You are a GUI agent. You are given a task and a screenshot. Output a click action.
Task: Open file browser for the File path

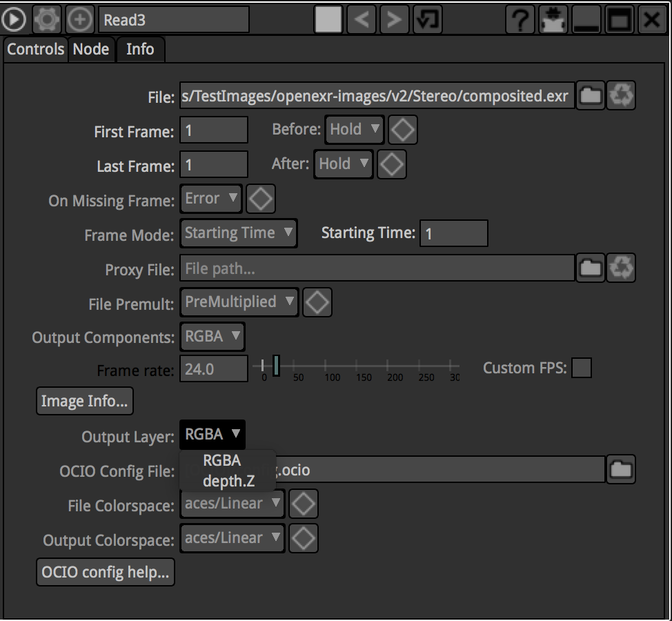[591, 96]
